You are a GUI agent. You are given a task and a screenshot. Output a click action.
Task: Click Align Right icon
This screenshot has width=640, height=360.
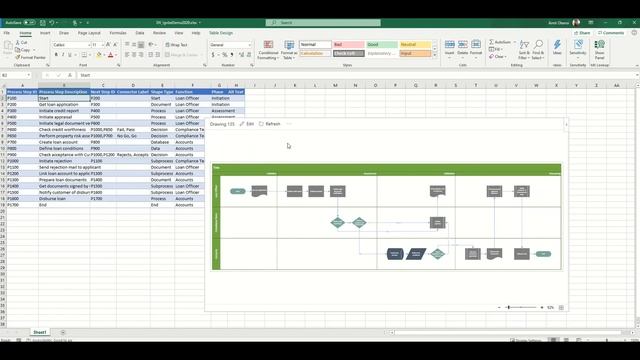pyautogui.click(x=141, y=55)
